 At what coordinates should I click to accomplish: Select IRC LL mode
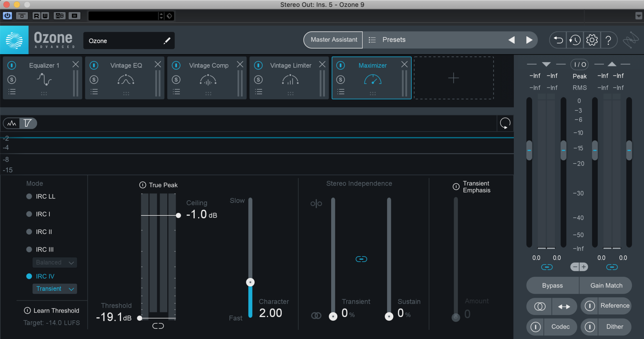click(29, 196)
